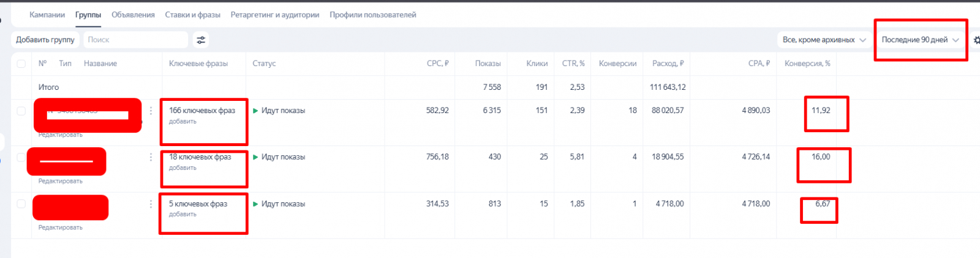Select checkbox of the 5 ключевых фраз group
980x258 pixels.
(21, 204)
